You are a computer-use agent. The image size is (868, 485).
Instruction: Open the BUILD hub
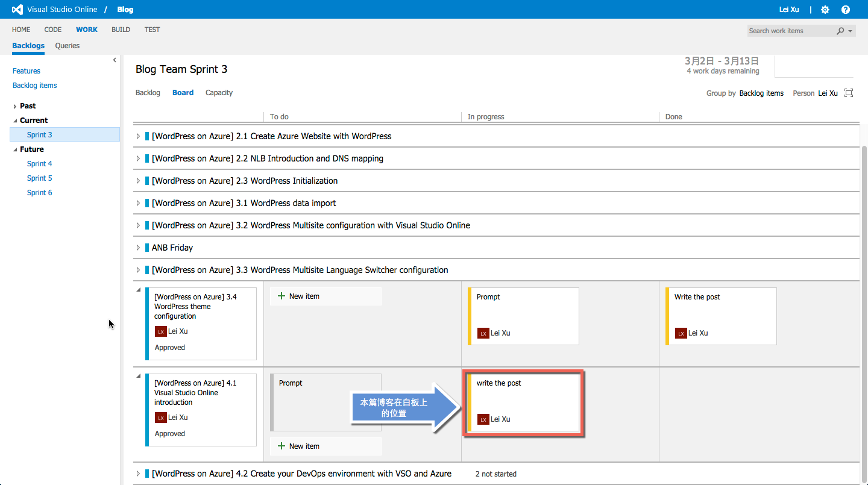121,30
